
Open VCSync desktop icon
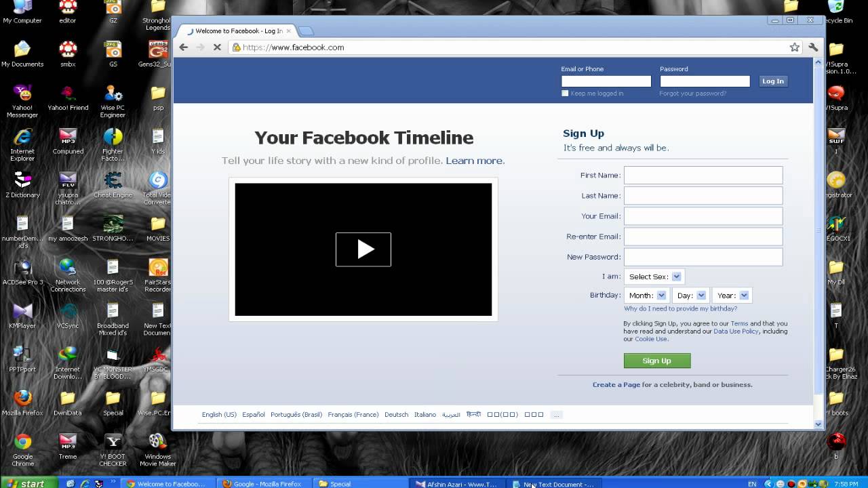[x=68, y=316]
